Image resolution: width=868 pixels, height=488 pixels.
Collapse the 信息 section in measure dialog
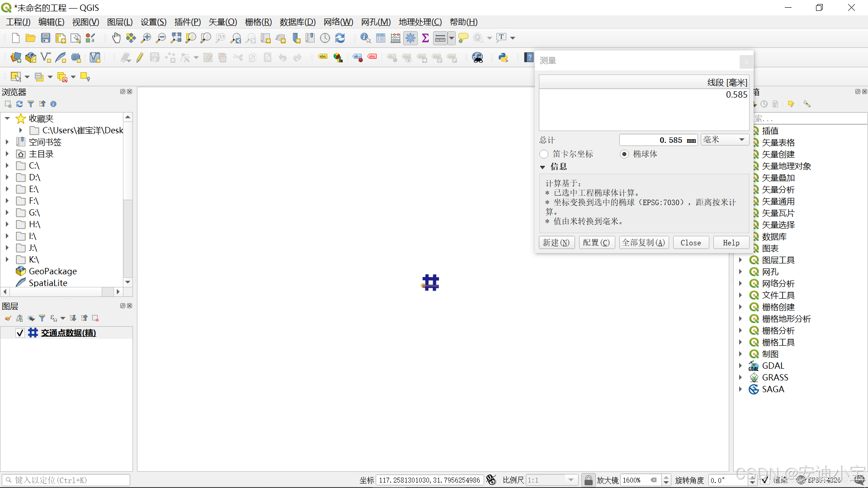[x=542, y=167]
